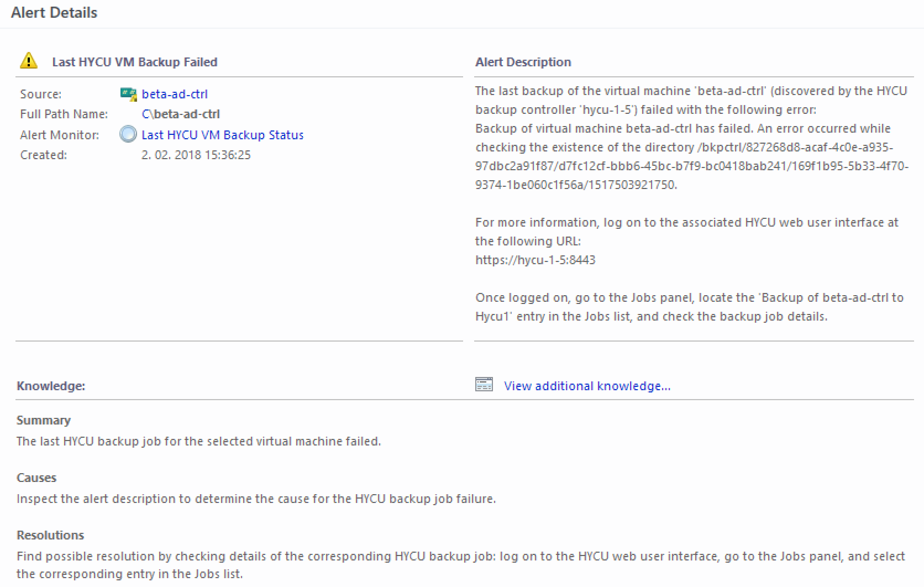
Task: Click the yellow warning triangle icon
Action: point(29,61)
